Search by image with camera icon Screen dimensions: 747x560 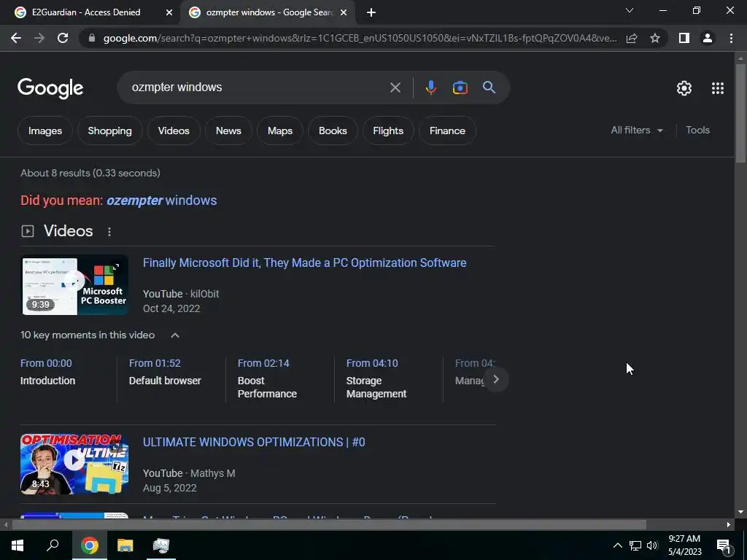point(460,87)
